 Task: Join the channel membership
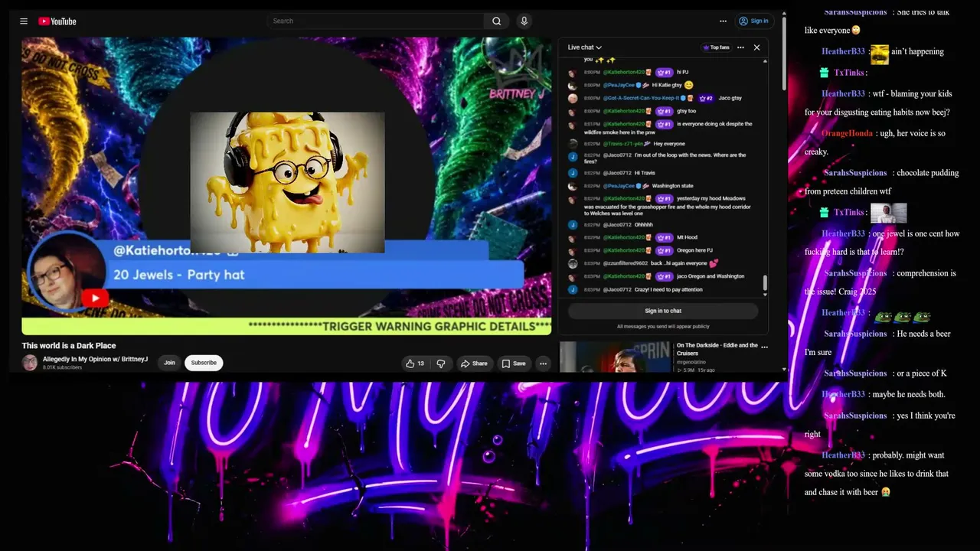click(169, 363)
